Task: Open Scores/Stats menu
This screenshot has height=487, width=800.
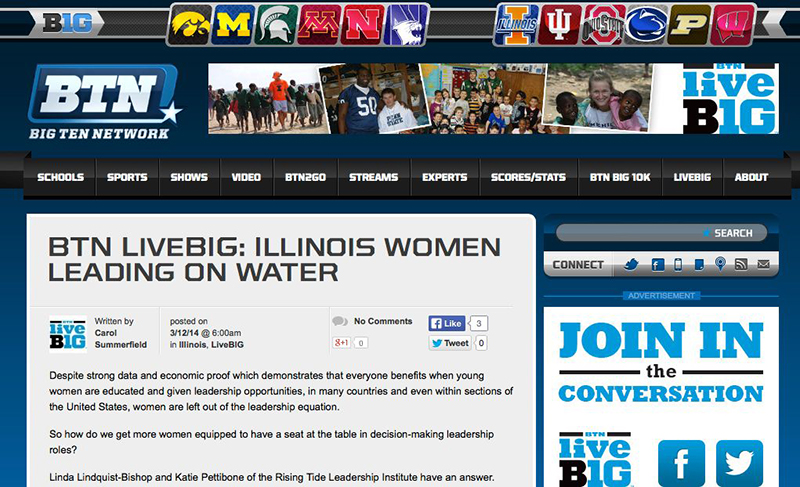Action: [x=528, y=177]
